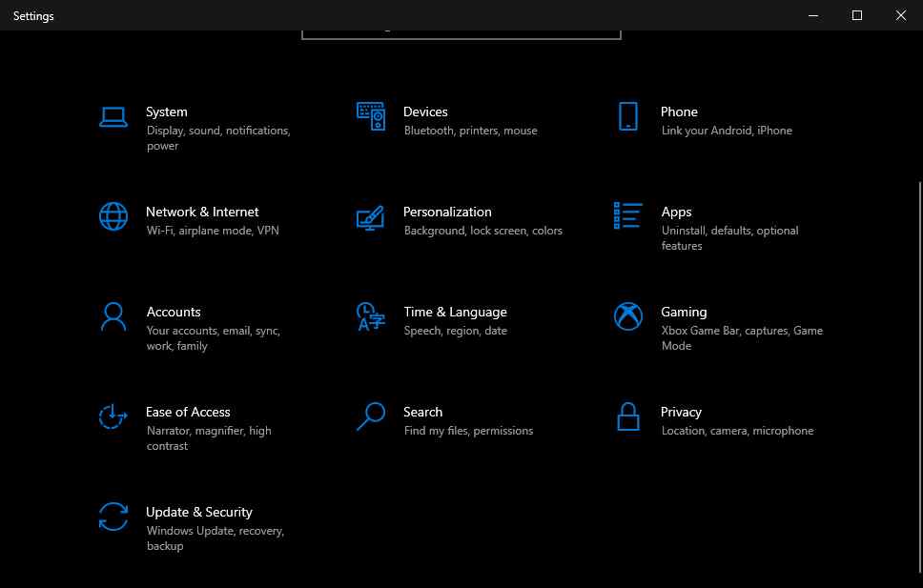923x588 pixels.
Task: Open the Gaming title
Action: point(684,312)
